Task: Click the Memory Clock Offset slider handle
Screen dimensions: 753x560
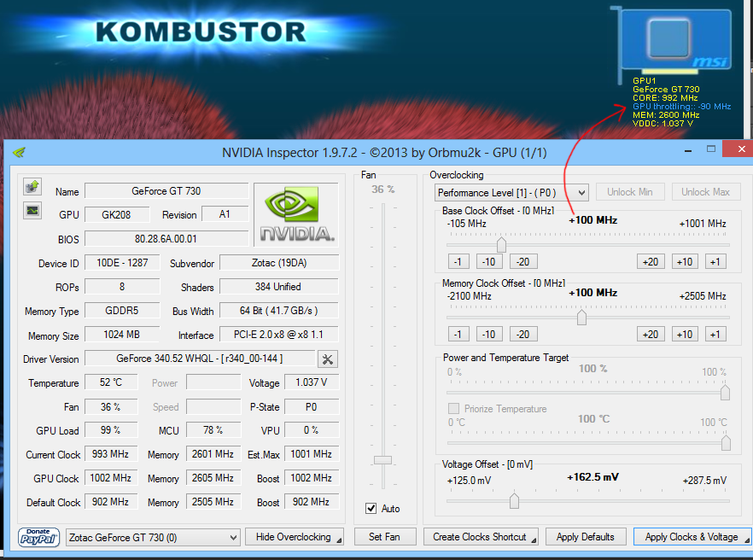Action: tap(581, 317)
